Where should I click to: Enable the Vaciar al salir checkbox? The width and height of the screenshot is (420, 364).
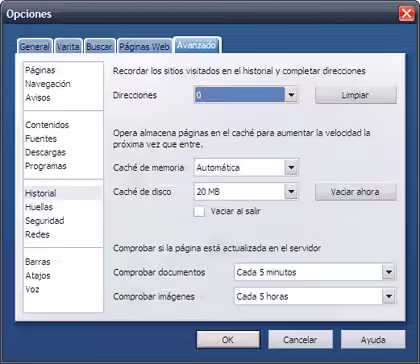pyautogui.click(x=199, y=211)
